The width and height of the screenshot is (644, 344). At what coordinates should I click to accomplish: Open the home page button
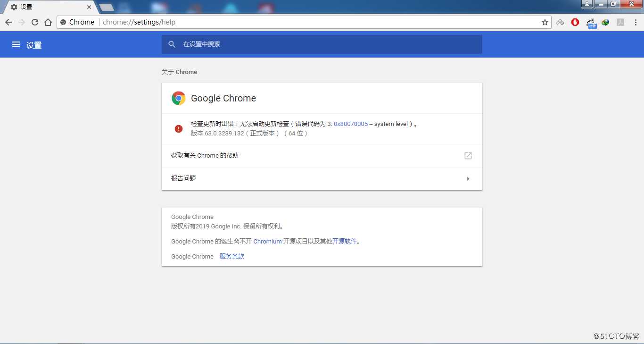(x=48, y=22)
